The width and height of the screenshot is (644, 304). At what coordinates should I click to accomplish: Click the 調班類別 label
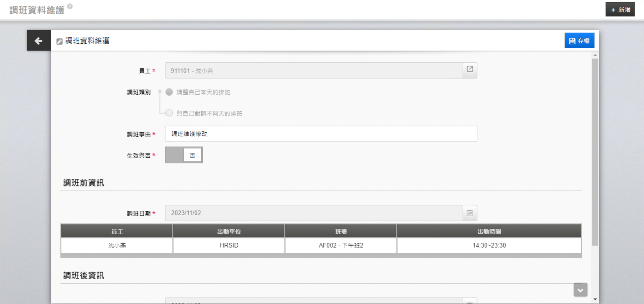(139, 92)
